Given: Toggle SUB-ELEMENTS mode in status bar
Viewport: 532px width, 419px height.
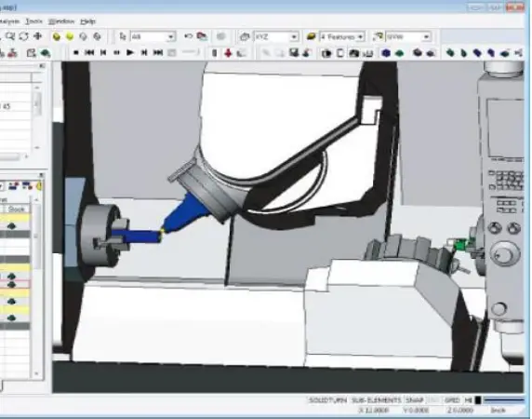Looking at the screenshot, I should pos(376,400).
